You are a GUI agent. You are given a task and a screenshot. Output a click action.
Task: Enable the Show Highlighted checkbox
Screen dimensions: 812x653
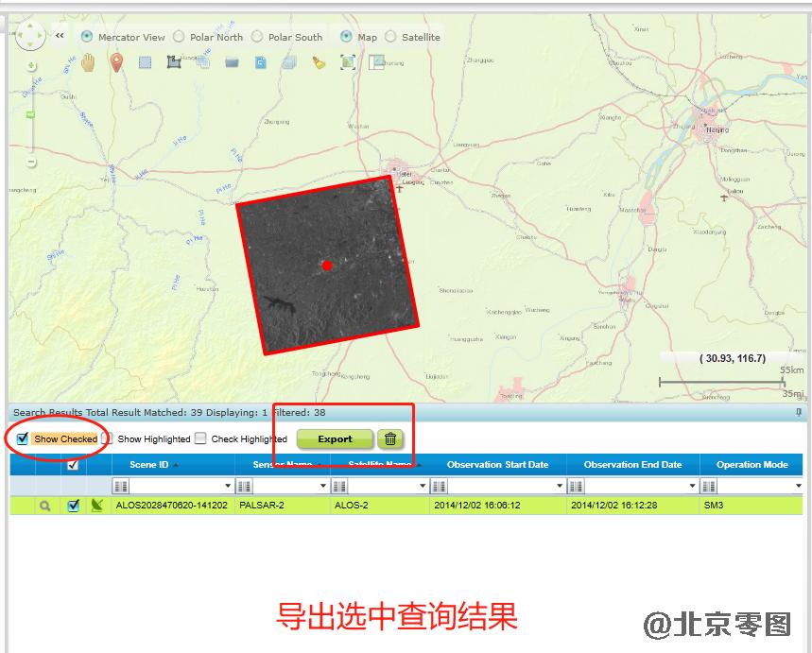point(108,438)
